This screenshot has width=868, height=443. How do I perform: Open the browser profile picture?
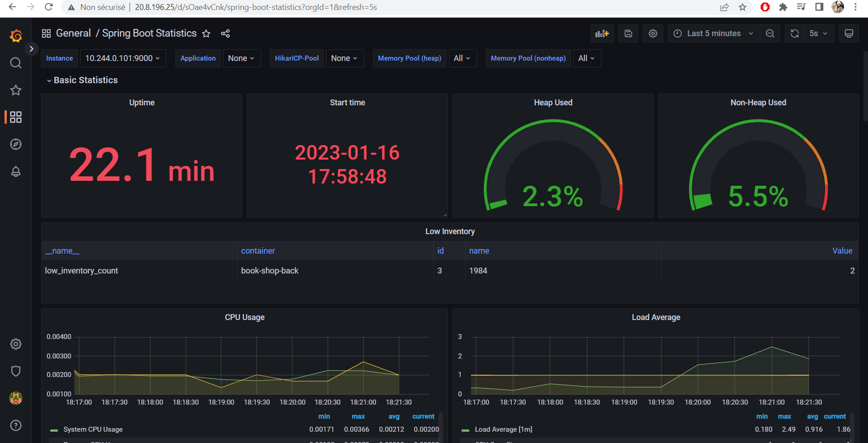point(838,7)
